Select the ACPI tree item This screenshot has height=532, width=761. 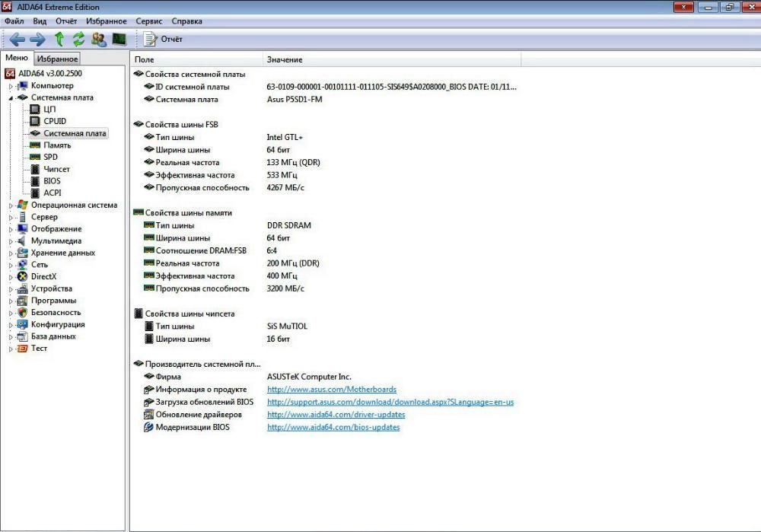pyautogui.click(x=53, y=193)
